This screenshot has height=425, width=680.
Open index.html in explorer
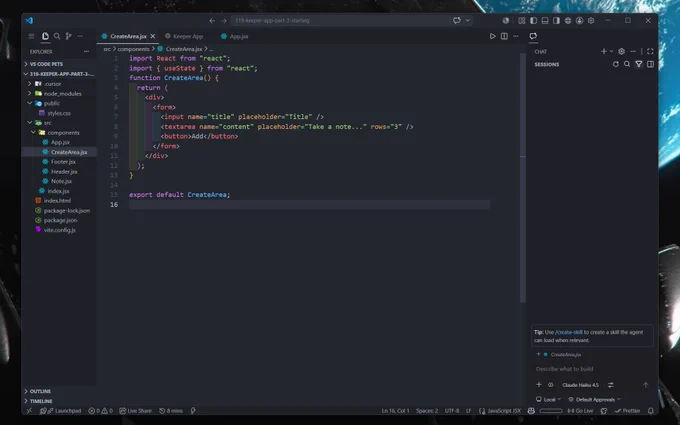pyautogui.click(x=59, y=200)
